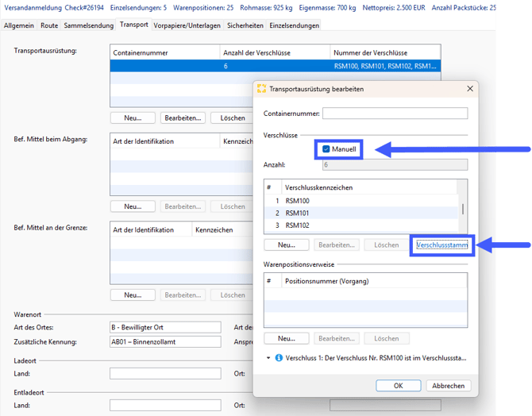Click the Nummer der Verschlüsse column header
532x416 pixels.
click(x=385, y=53)
